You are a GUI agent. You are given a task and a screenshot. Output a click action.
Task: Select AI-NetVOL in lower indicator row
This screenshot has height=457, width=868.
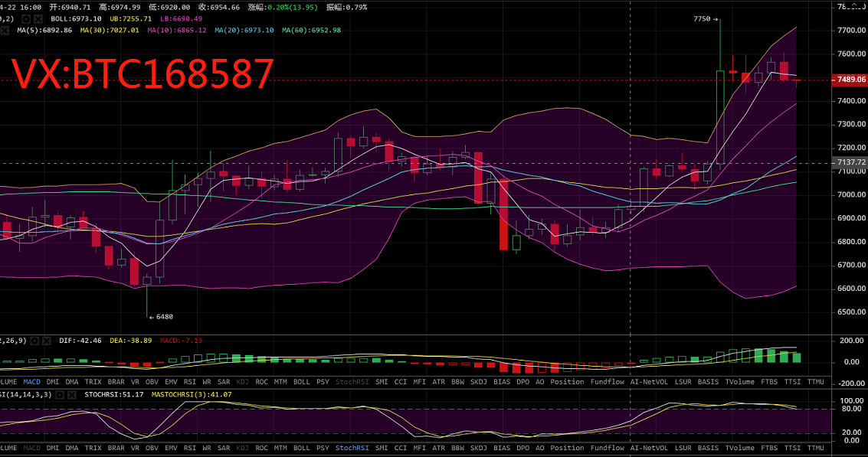coord(648,448)
